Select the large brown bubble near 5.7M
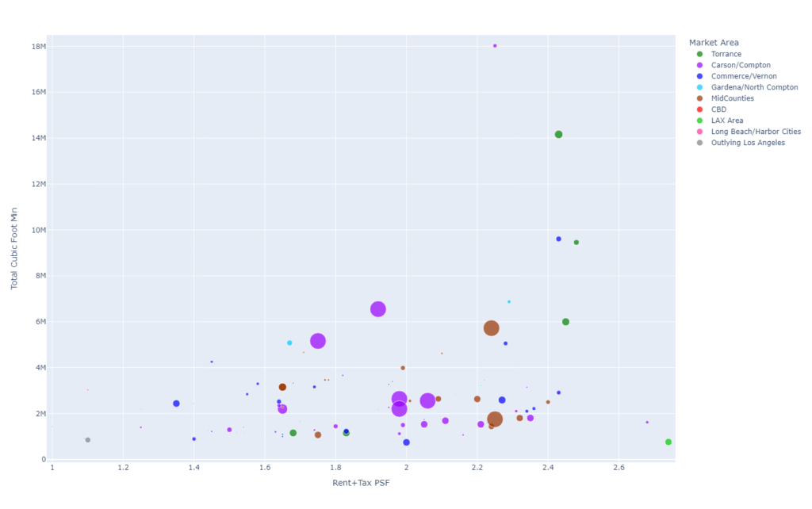Image resolution: width=812 pixels, height=509 pixels. (491, 328)
